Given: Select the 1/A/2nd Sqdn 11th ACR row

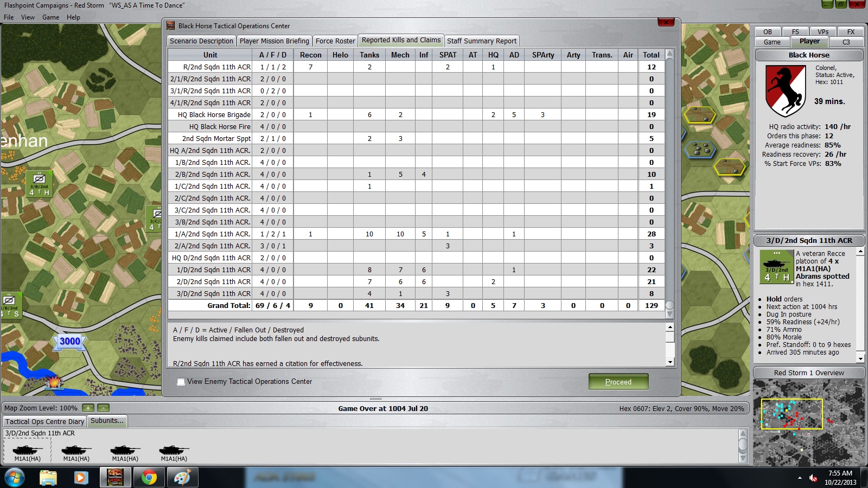Looking at the screenshot, I should (417, 234).
